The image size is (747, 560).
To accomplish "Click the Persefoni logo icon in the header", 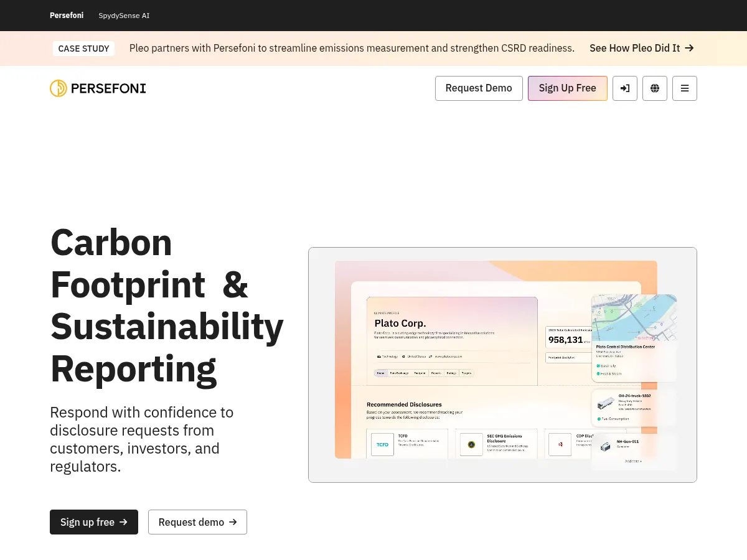I will click(x=59, y=88).
